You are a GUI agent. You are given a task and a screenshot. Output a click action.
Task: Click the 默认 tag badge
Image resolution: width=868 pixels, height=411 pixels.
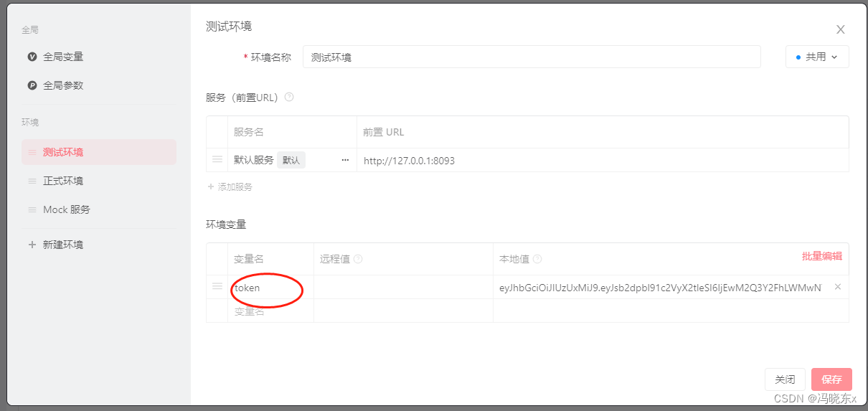tap(291, 160)
